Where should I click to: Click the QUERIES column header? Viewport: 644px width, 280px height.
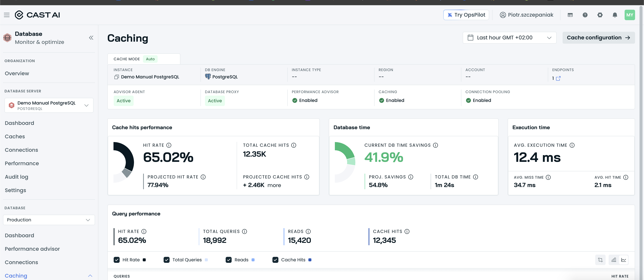click(122, 276)
